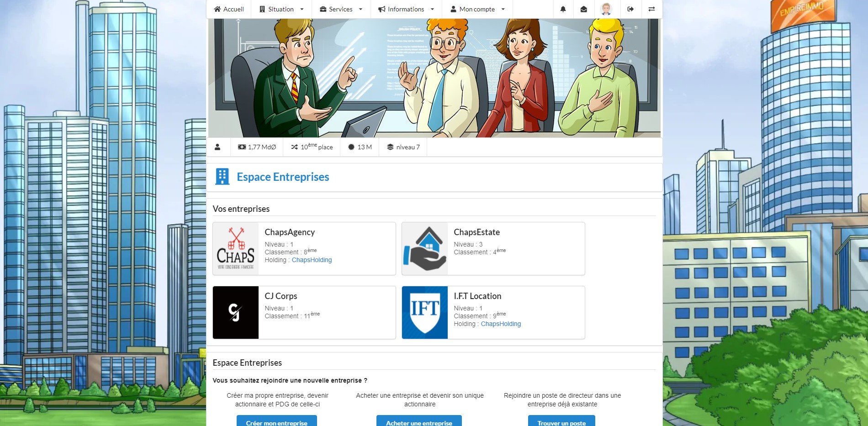Go to the Accueil menu item
Image resolution: width=868 pixels, height=426 pixels.
[229, 9]
